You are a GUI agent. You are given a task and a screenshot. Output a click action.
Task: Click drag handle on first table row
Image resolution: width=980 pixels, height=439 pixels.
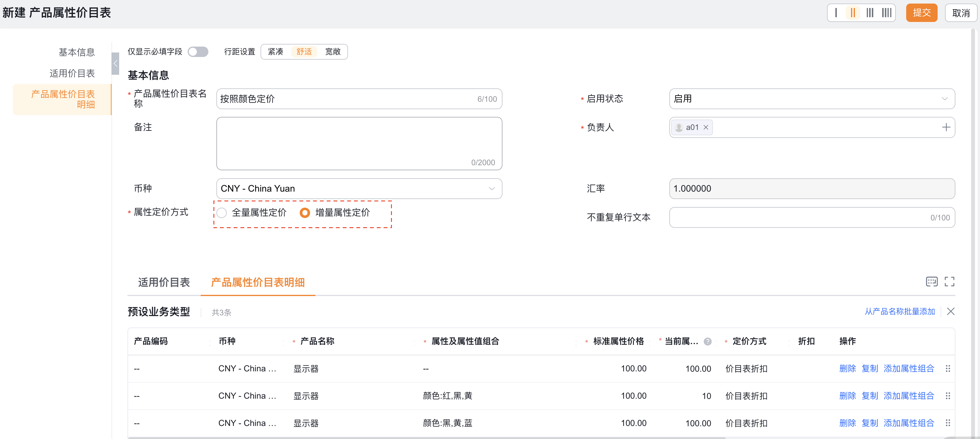coord(948,369)
